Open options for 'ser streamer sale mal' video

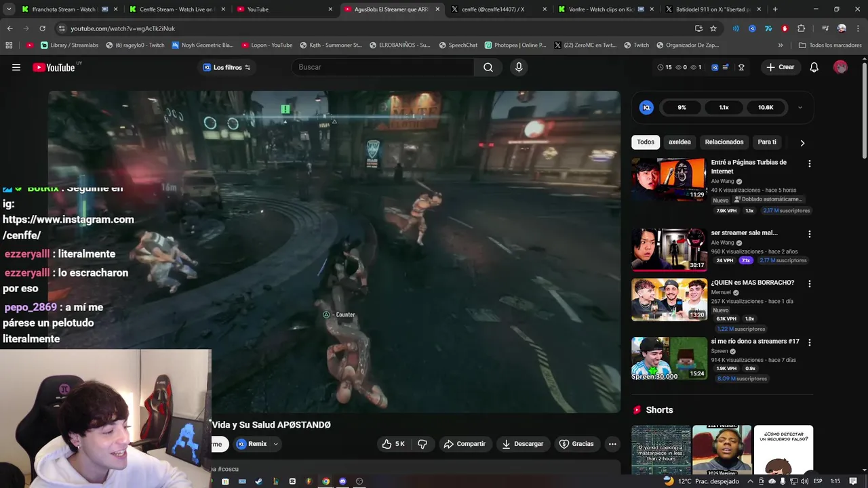[x=809, y=234]
